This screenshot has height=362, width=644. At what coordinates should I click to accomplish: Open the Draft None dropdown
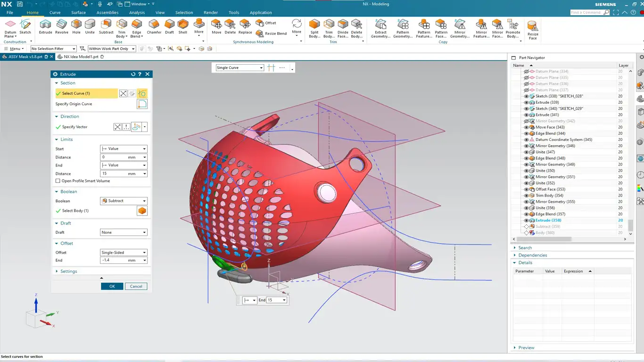click(x=124, y=232)
